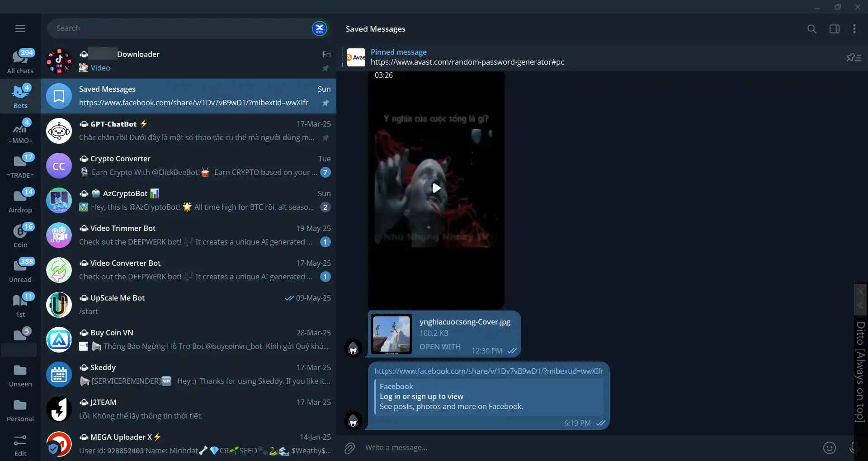Image resolution: width=868 pixels, height=461 pixels.
Task: Switch to the All chats folder
Action: 20,61
